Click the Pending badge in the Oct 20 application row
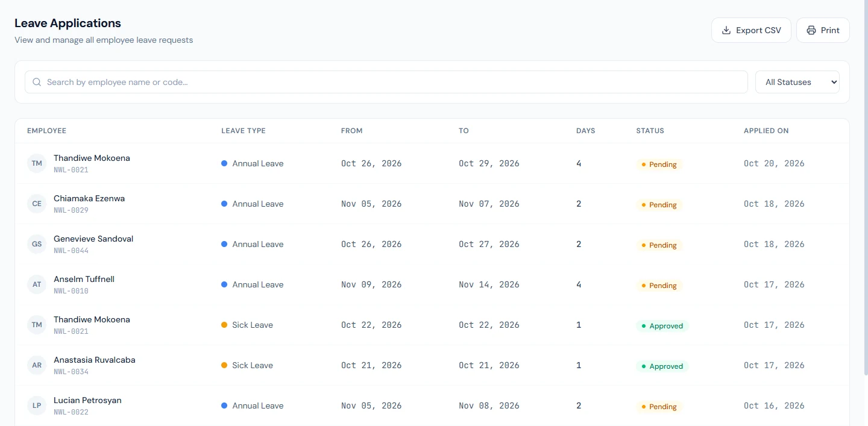Image resolution: width=868 pixels, height=426 pixels. click(x=659, y=164)
